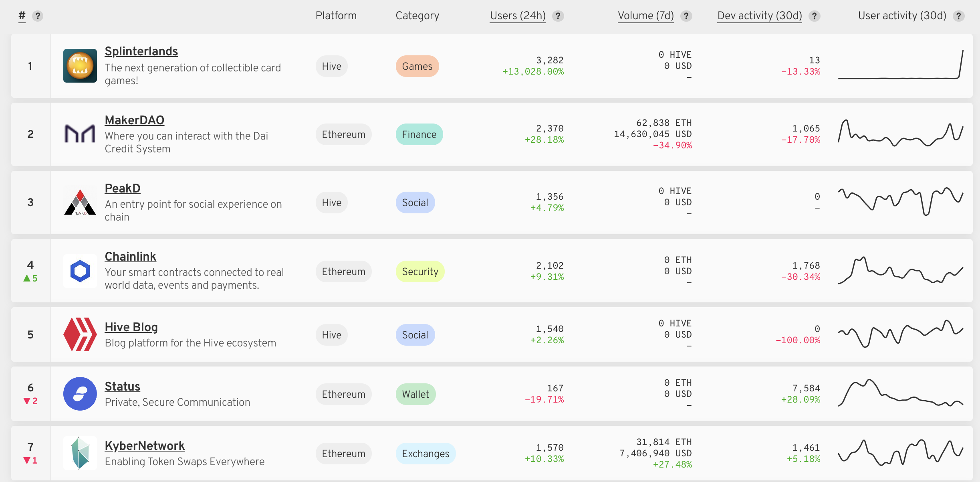
Task: Select PeakD users value 1,356
Action: click(x=550, y=196)
